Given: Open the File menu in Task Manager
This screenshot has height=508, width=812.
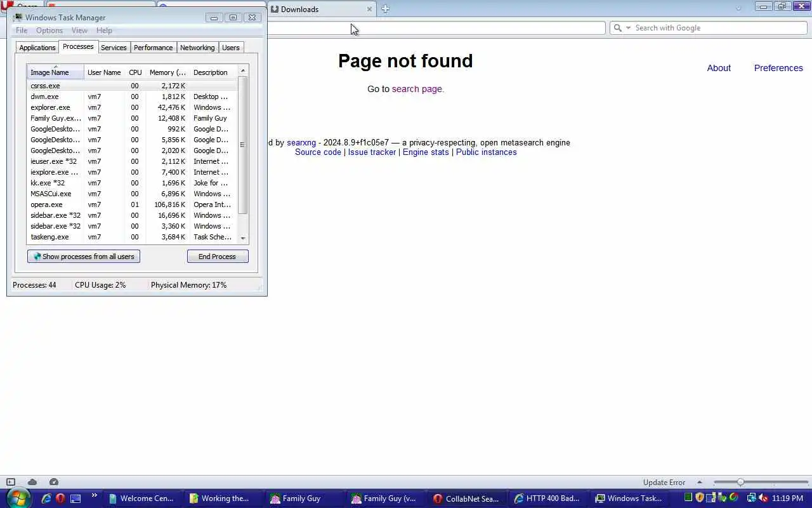Looking at the screenshot, I should (22, 30).
